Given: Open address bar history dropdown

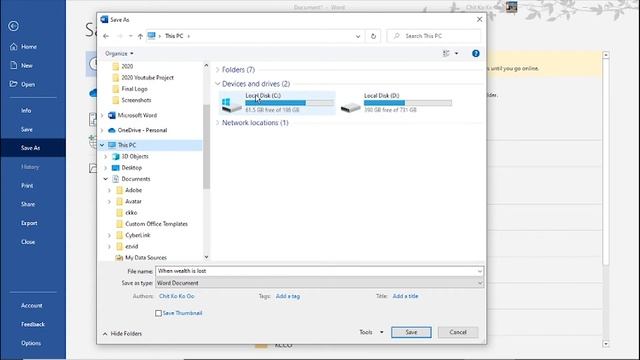Looking at the screenshot, I should pyautogui.click(x=358, y=36).
